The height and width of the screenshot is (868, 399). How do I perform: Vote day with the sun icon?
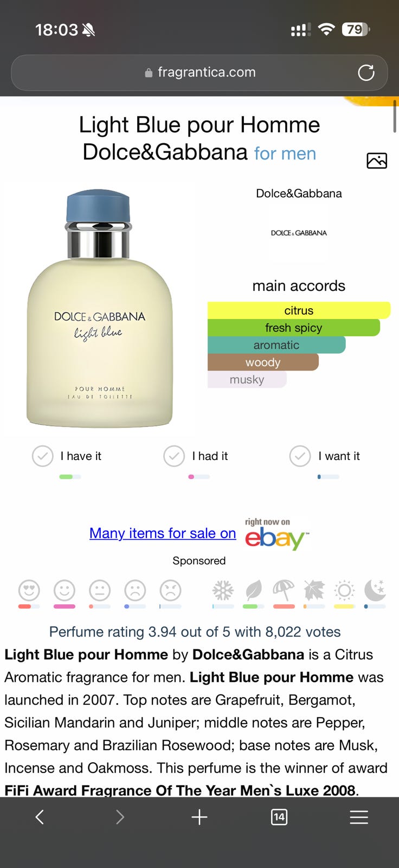[x=344, y=590]
